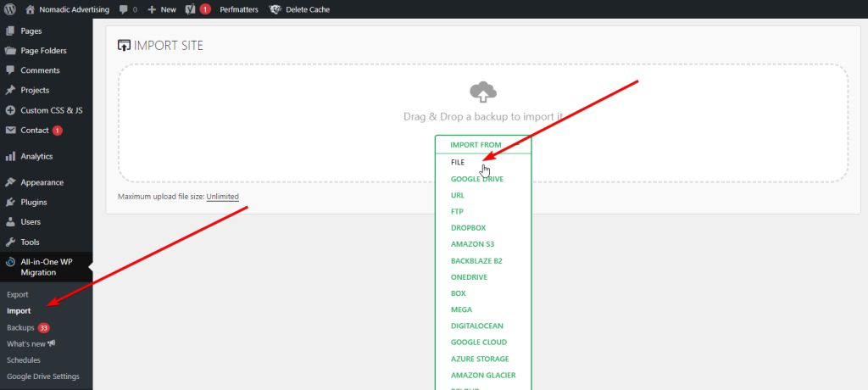Click the Unlimited upload size link
This screenshot has width=868, height=390.
(223, 197)
